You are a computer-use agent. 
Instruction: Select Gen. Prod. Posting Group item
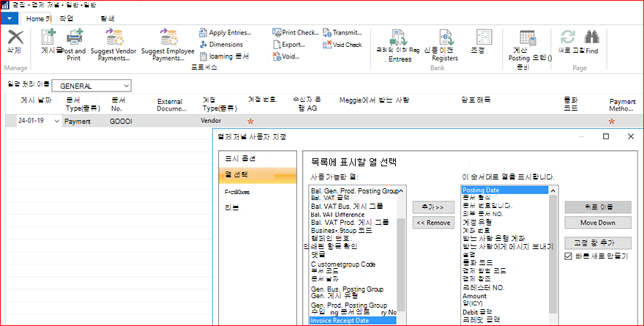click(x=348, y=305)
